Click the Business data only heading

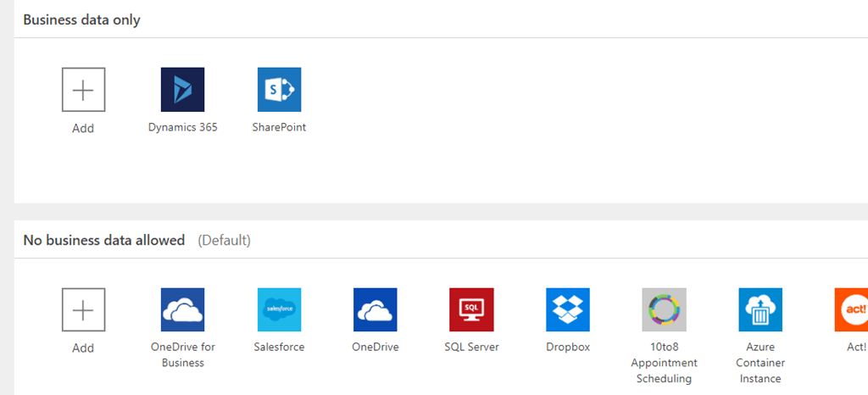click(82, 19)
